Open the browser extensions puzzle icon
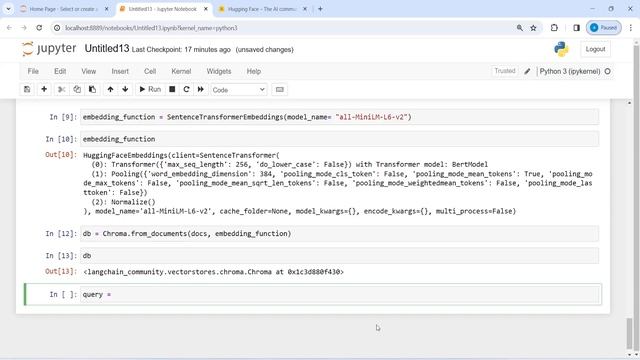 554,28
